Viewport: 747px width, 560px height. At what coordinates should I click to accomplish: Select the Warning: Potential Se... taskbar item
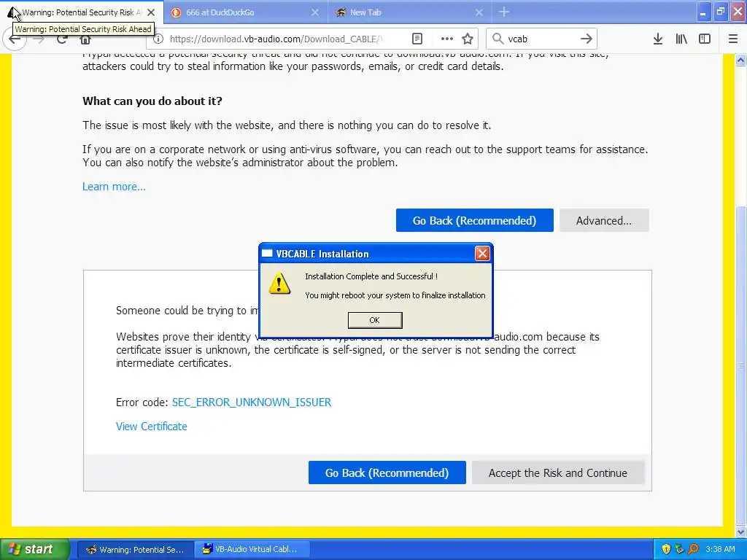tap(135, 550)
